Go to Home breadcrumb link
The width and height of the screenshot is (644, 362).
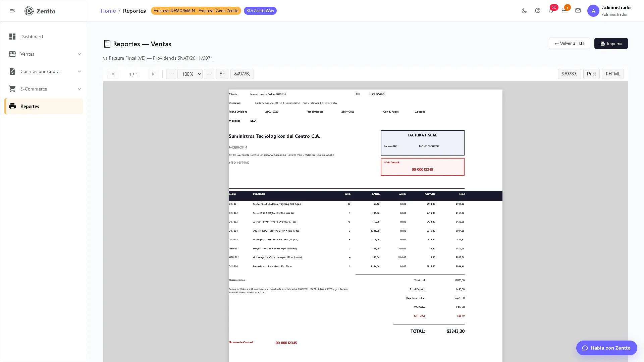point(108,11)
